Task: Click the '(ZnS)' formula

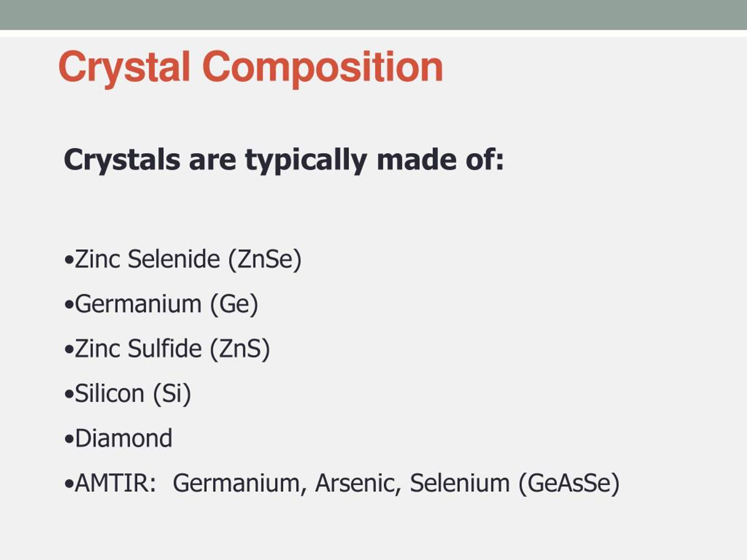Action: click(240, 349)
